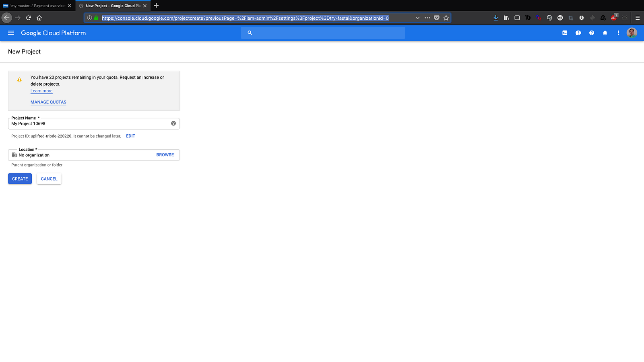Click the 'uplifted-triode-220220' project ID text
Screen dimensions: 644x362
[x=51, y=136]
